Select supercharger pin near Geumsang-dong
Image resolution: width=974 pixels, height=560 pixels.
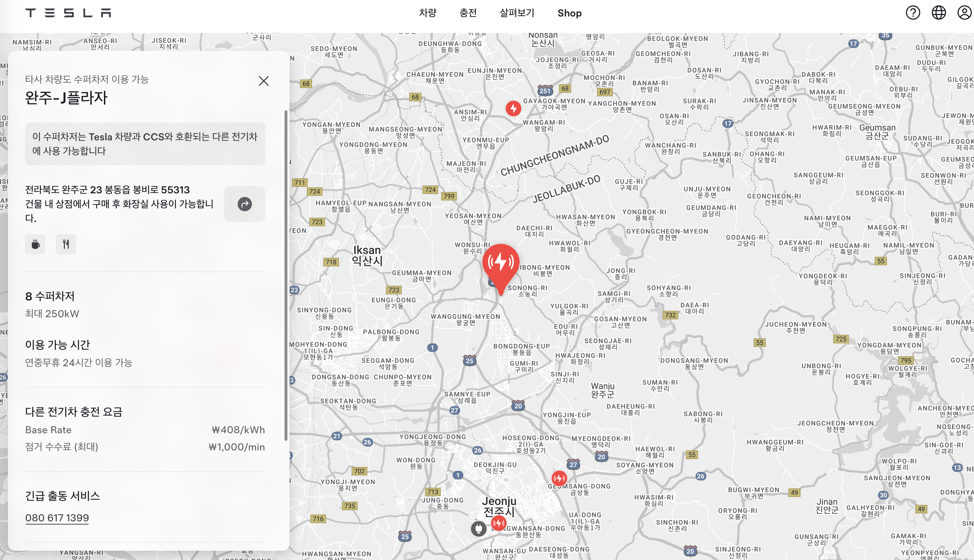[559, 478]
